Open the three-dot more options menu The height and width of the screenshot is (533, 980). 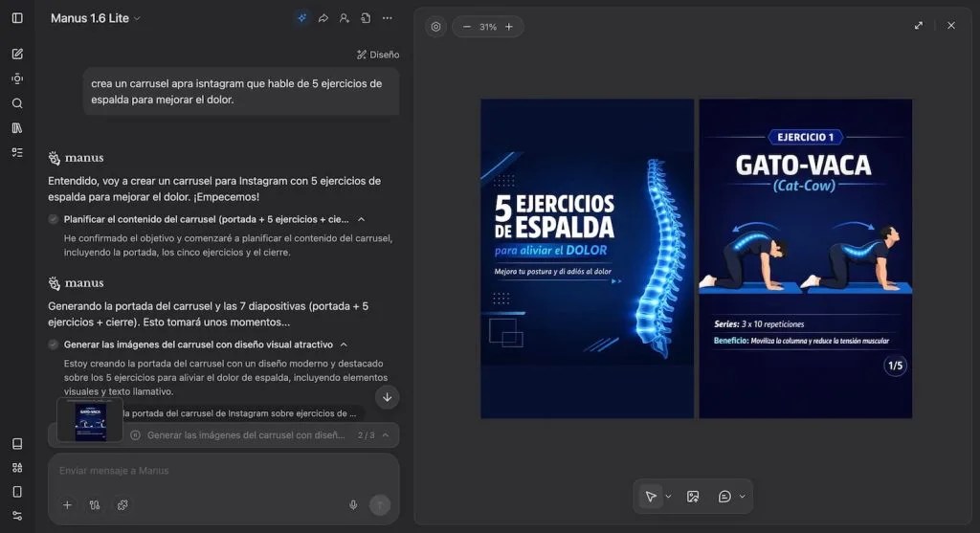(387, 18)
